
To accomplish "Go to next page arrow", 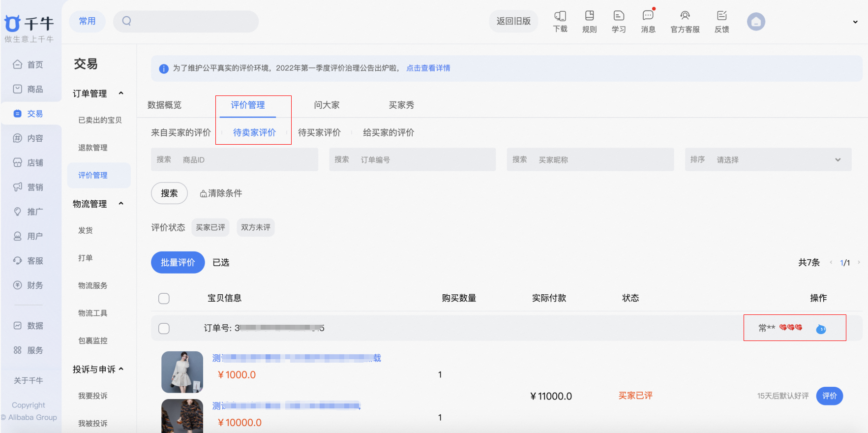I will point(859,262).
